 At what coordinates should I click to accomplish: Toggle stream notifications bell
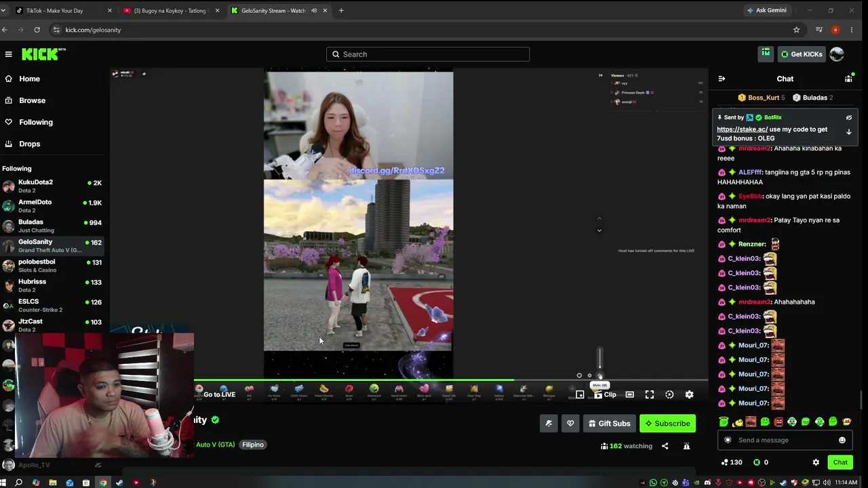click(x=549, y=424)
